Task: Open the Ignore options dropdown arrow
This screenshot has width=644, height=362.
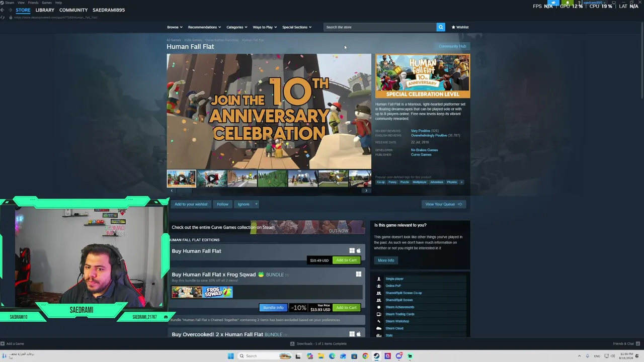Action: 256,204
